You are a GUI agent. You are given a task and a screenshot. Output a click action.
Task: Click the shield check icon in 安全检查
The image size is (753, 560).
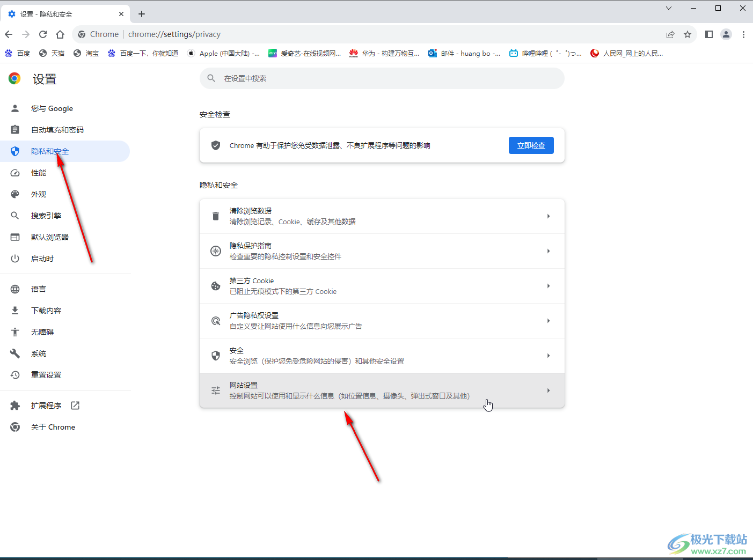coord(216,145)
